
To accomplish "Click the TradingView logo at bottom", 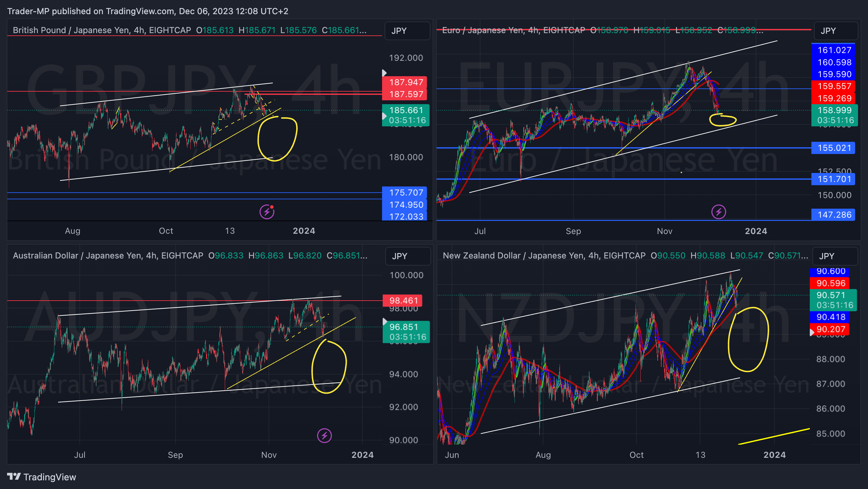I will click(x=42, y=477).
